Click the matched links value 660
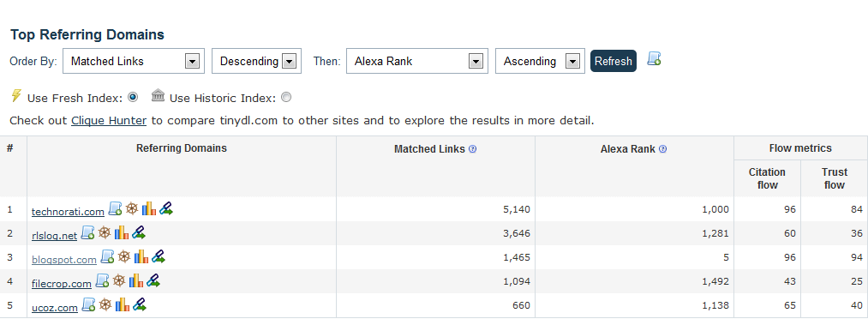This screenshot has height=325, width=868. tap(522, 305)
